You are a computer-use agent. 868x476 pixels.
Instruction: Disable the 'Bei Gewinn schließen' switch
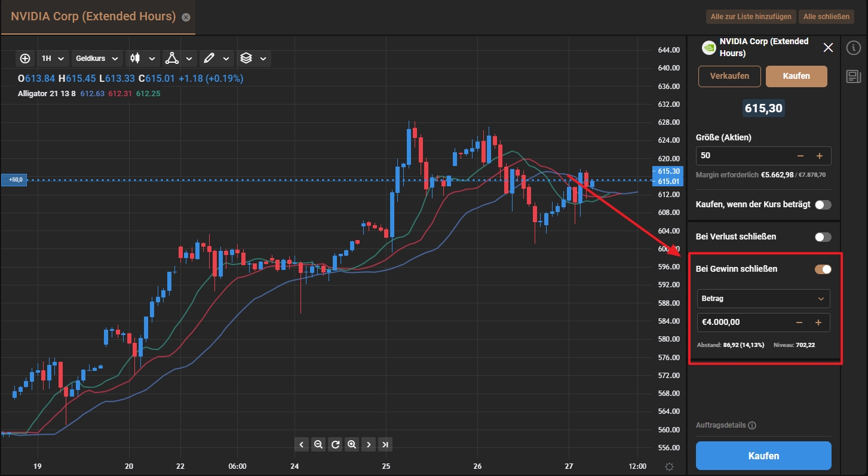click(x=823, y=269)
